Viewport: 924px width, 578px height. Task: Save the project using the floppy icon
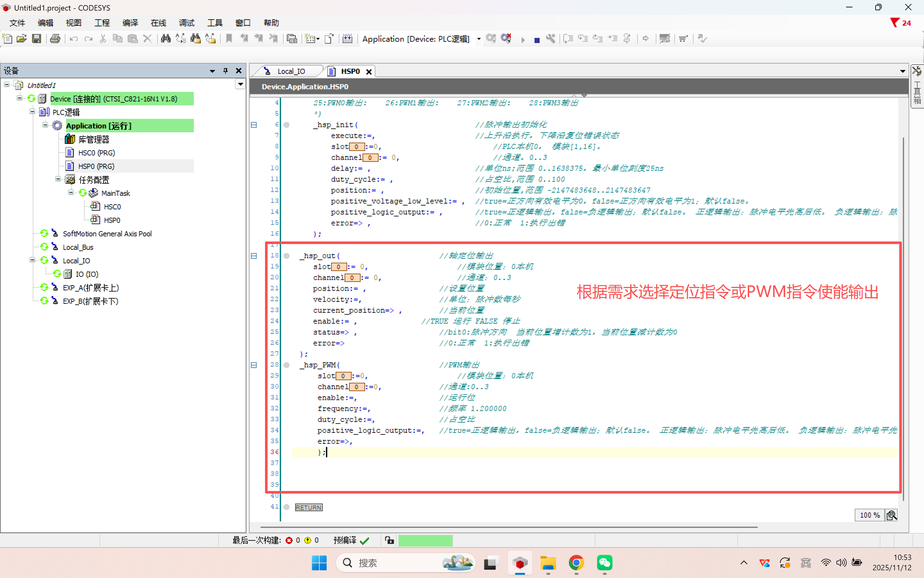tap(37, 39)
